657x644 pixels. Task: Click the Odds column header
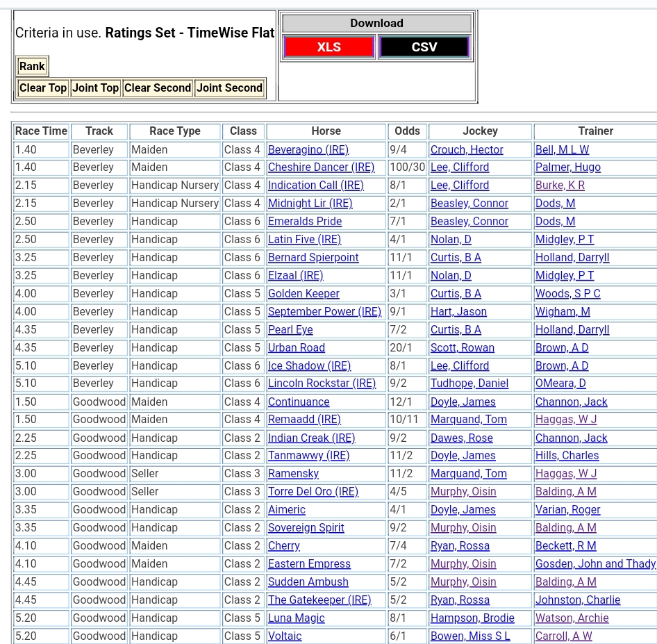pyautogui.click(x=407, y=131)
